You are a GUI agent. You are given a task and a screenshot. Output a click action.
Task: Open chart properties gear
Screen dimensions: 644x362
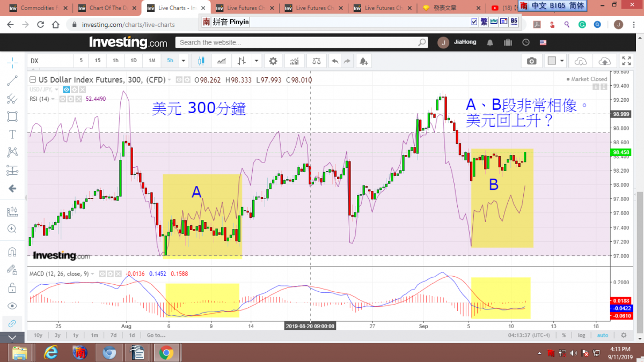273,61
